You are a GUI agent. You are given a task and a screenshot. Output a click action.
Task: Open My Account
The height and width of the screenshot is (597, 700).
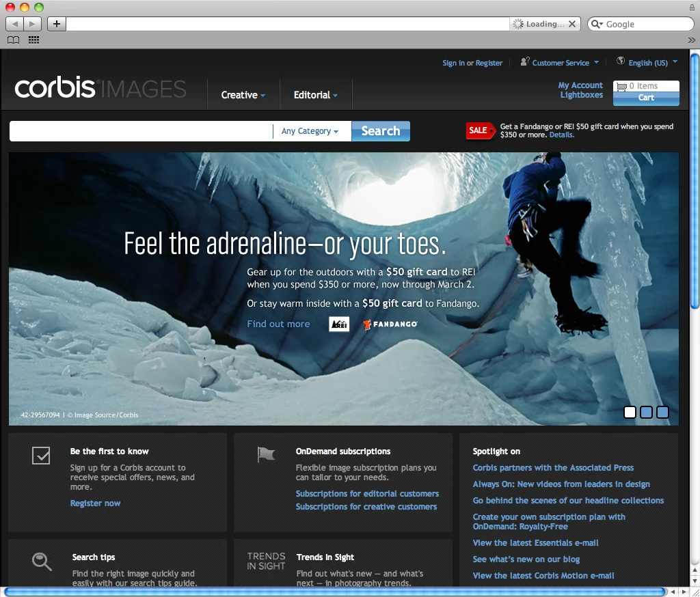pyautogui.click(x=580, y=85)
